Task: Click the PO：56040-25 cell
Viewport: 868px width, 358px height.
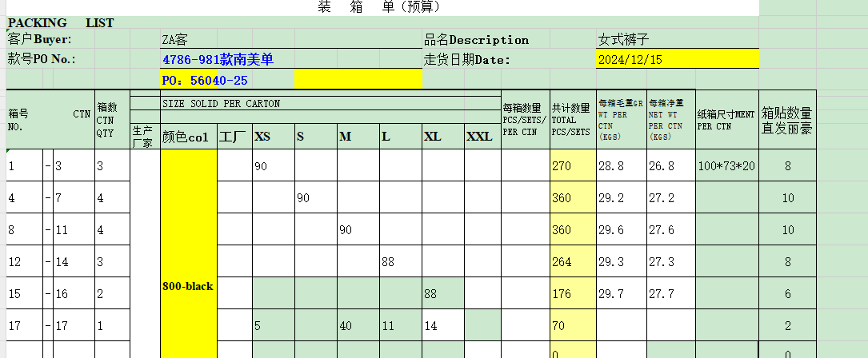Action: tap(205, 80)
